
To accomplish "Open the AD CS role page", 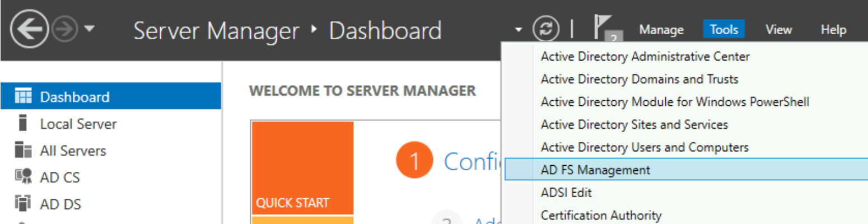I will 111,178.
